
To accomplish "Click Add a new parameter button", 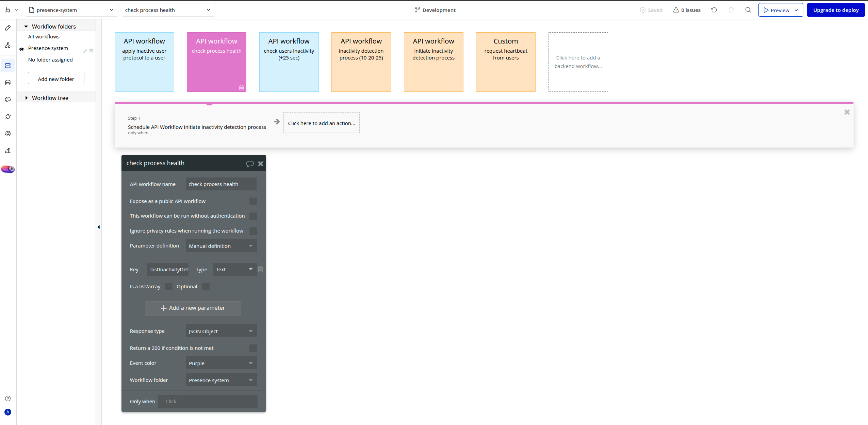I will 193,308.
